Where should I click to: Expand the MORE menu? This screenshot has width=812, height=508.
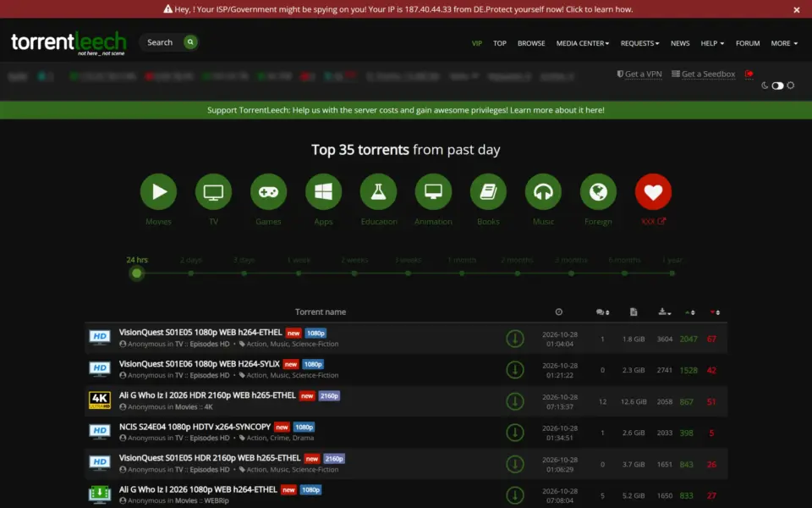pyautogui.click(x=784, y=43)
